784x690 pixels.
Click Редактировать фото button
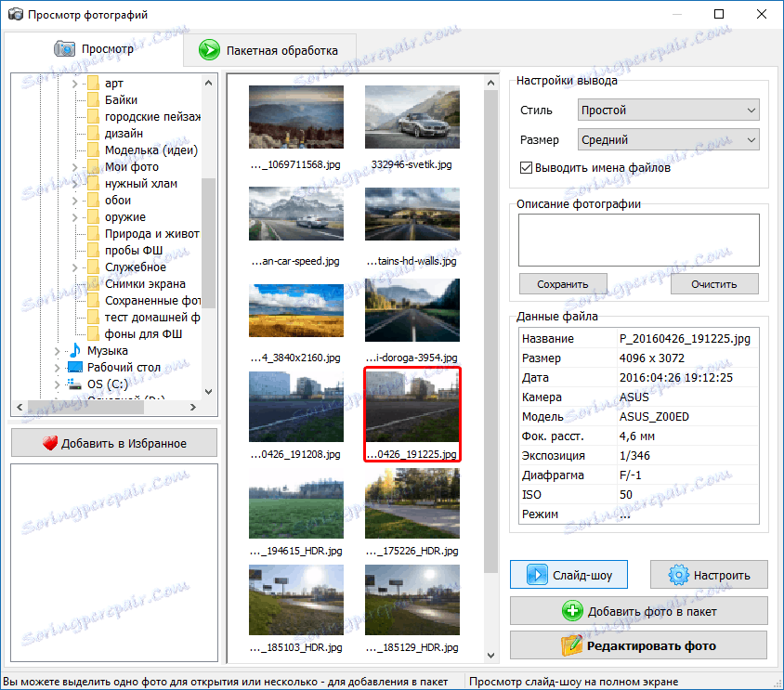click(638, 645)
